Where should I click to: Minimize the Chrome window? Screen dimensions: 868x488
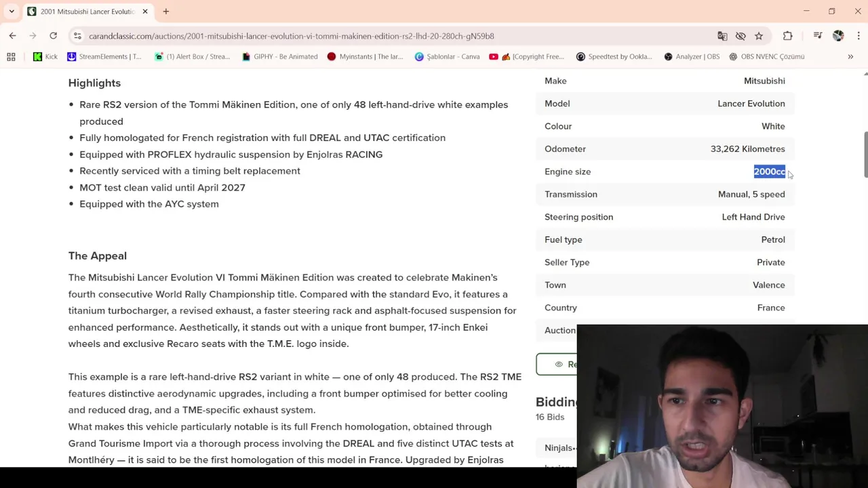(806, 12)
